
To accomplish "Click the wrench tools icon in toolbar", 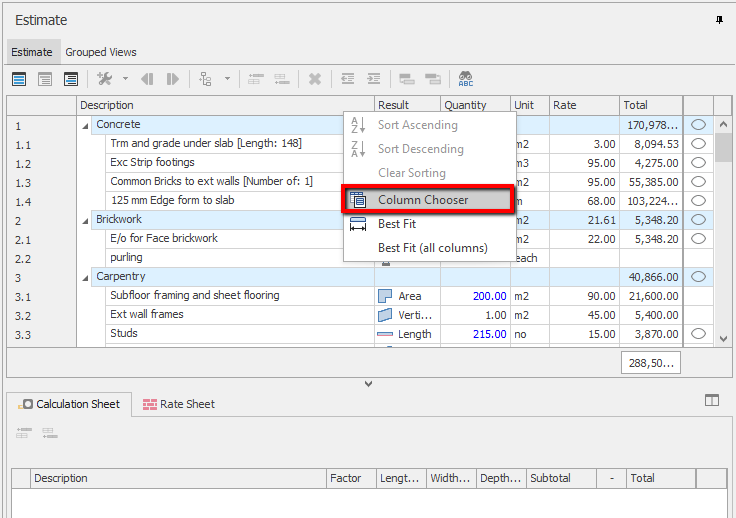I will [105, 79].
